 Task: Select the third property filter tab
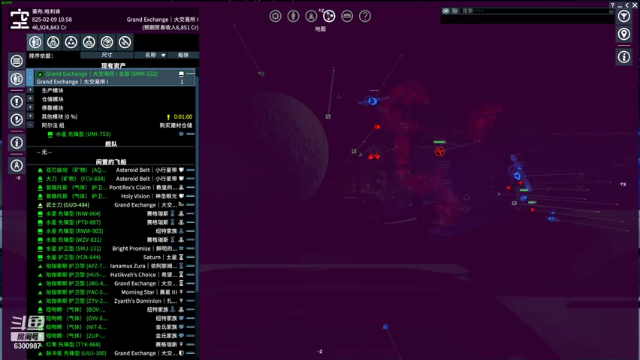tap(71, 42)
